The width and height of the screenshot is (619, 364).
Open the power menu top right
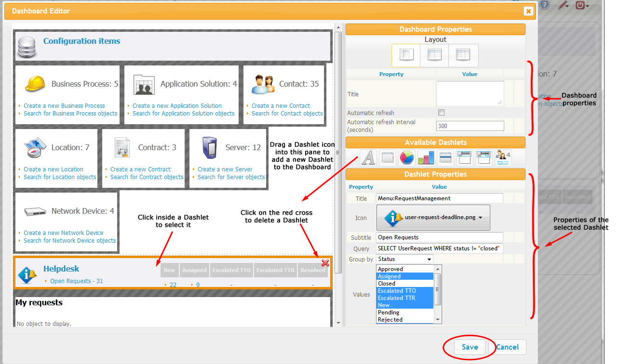pyautogui.click(x=581, y=6)
